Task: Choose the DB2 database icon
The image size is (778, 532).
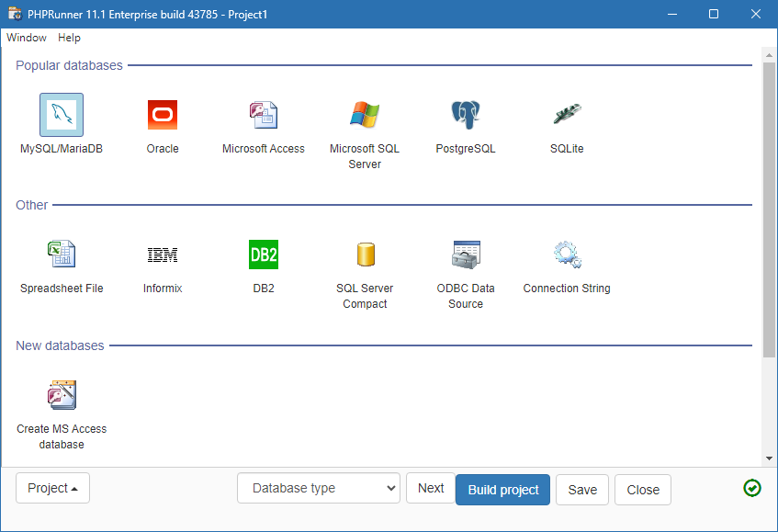Action: point(264,255)
